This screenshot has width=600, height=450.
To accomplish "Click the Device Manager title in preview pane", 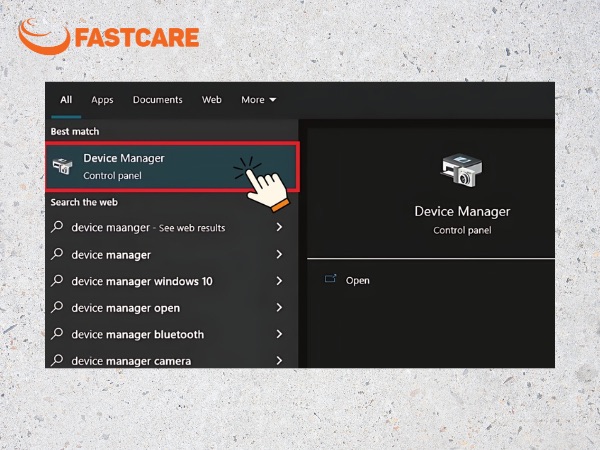I will point(462,212).
